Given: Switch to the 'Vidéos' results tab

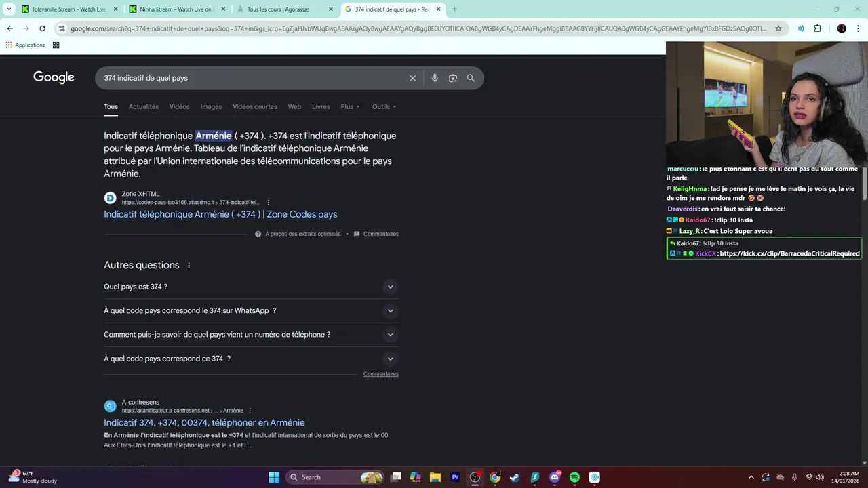Looking at the screenshot, I should click(x=180, y=106).
